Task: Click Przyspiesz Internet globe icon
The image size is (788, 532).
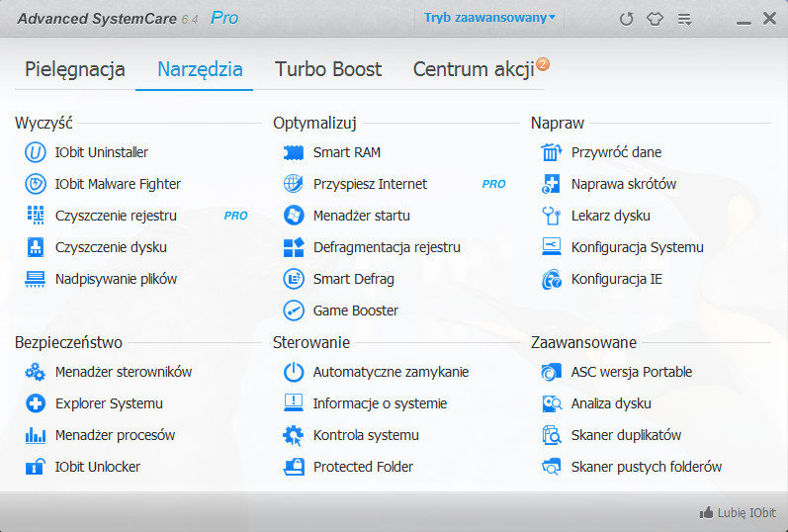Action: click(x=294, y=184)
